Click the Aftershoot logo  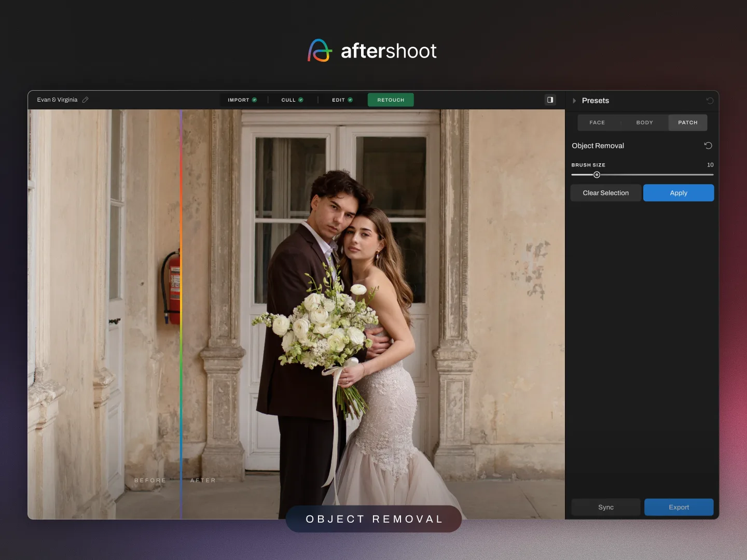point(371,50)
